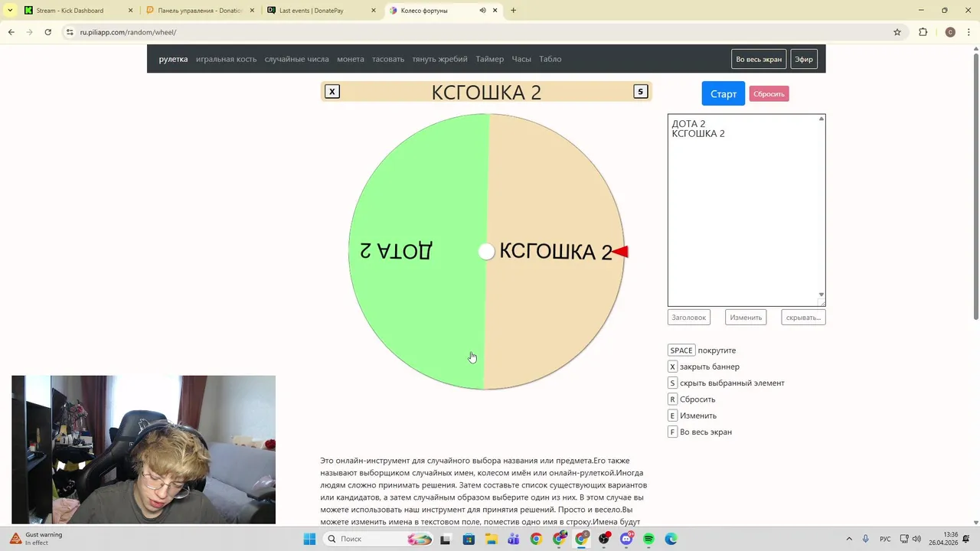The width and height of the screenshot is (980, 551).
Task: Select рулетка in navigation bar
Action: tap(173, 59)
